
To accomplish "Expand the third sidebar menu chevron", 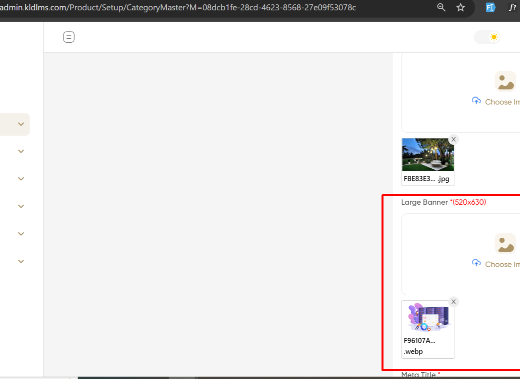I will [x=21, y=179].
